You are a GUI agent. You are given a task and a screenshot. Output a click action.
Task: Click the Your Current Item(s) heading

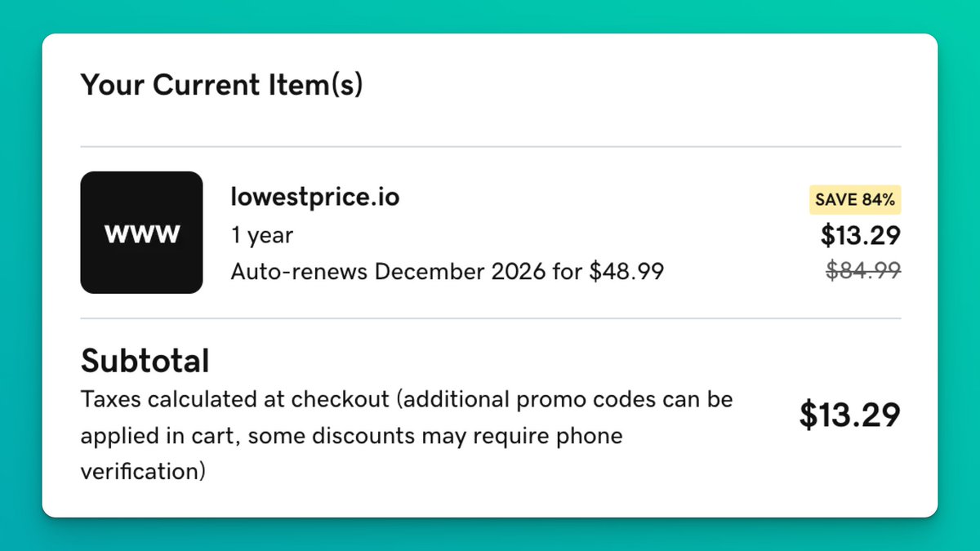(221, 84)
